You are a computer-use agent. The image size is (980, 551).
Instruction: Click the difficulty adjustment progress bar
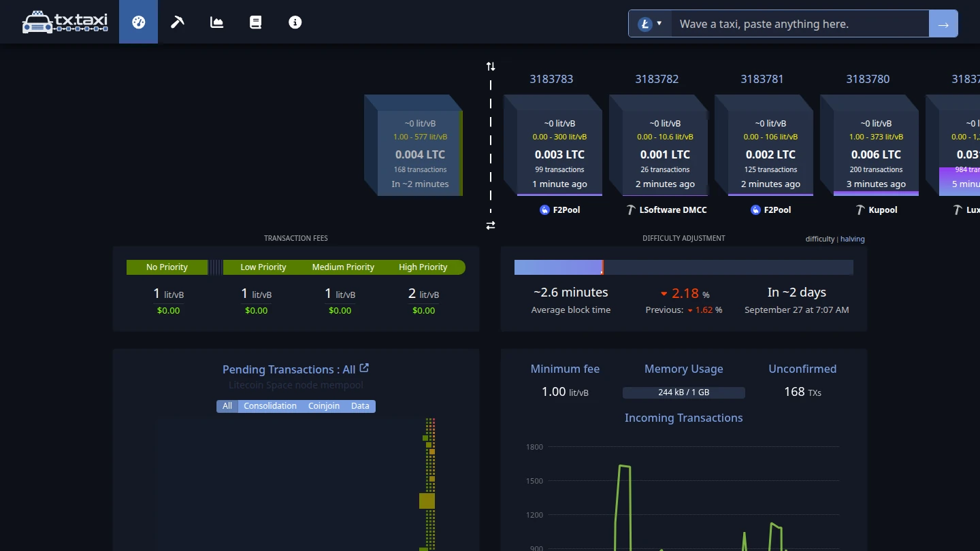click(x=684, y=267)
